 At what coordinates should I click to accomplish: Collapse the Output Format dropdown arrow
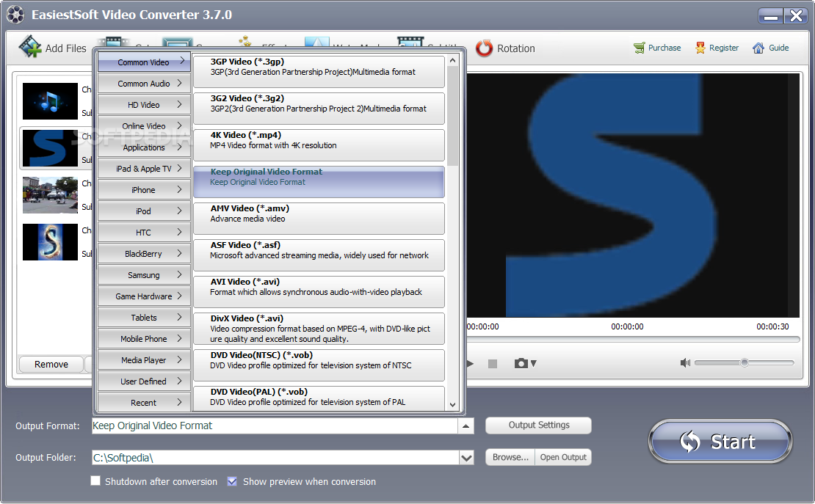[466, 426]
